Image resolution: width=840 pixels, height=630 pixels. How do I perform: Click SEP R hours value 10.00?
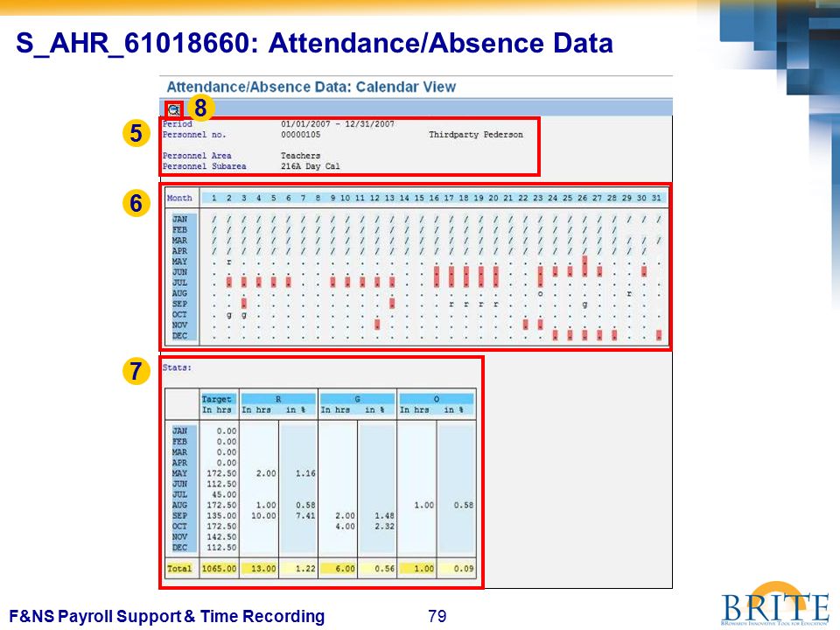click(263, 515)
